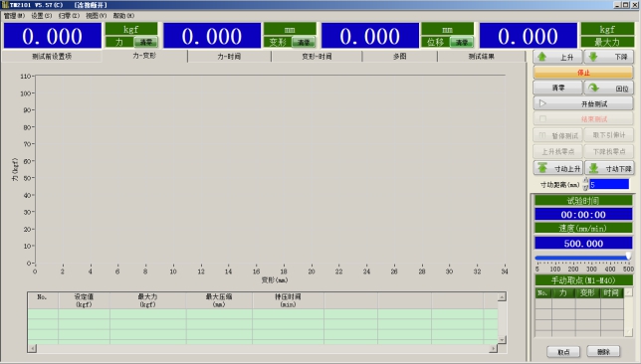Screen dimensions: 641x364
Task: Click the 寸动上升 jog-up icon button
Action: tap(557, 168)
